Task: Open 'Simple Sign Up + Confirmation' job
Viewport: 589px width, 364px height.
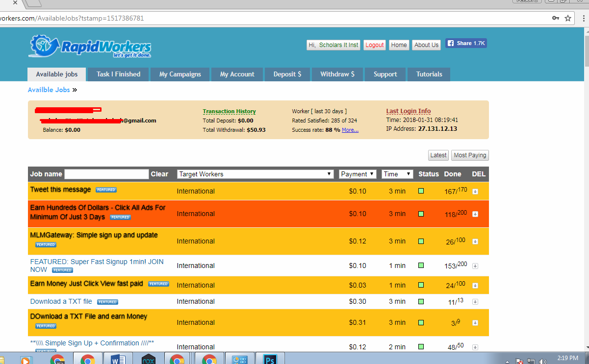Action: click(92, 343)
